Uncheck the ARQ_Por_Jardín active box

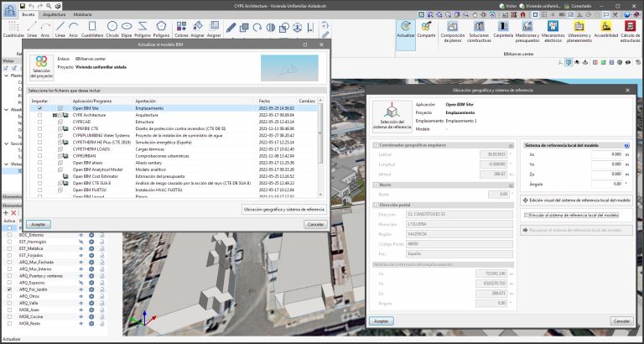click(9, 289)
